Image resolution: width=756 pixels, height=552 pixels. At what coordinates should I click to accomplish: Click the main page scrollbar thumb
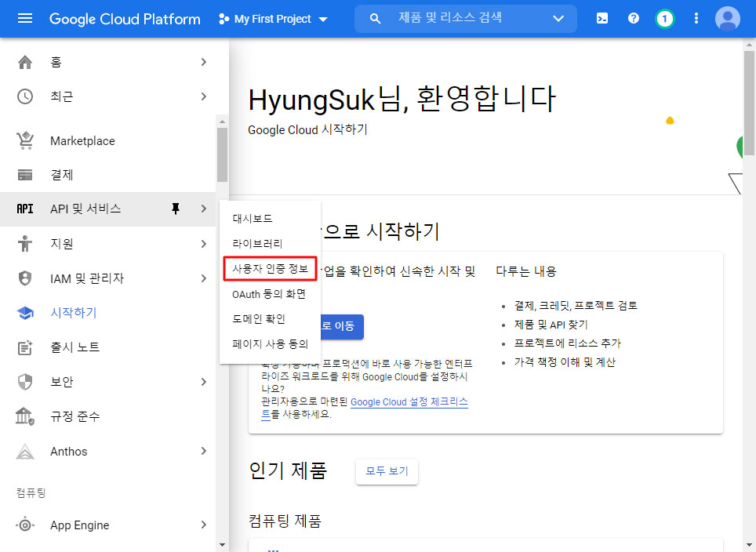(x=749, y=102)
